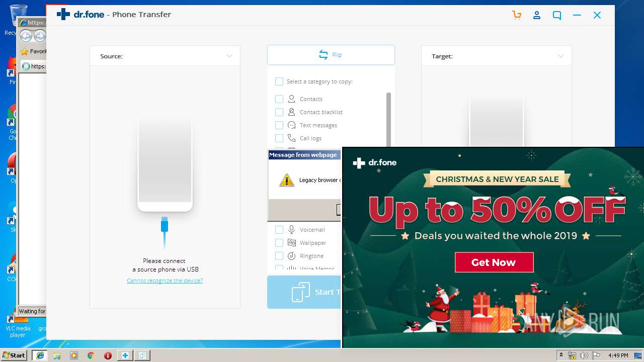Switch to dr.fone taskbar button
Screen dimensions: 644x362
pyautogui.click(x=125, y=355)
